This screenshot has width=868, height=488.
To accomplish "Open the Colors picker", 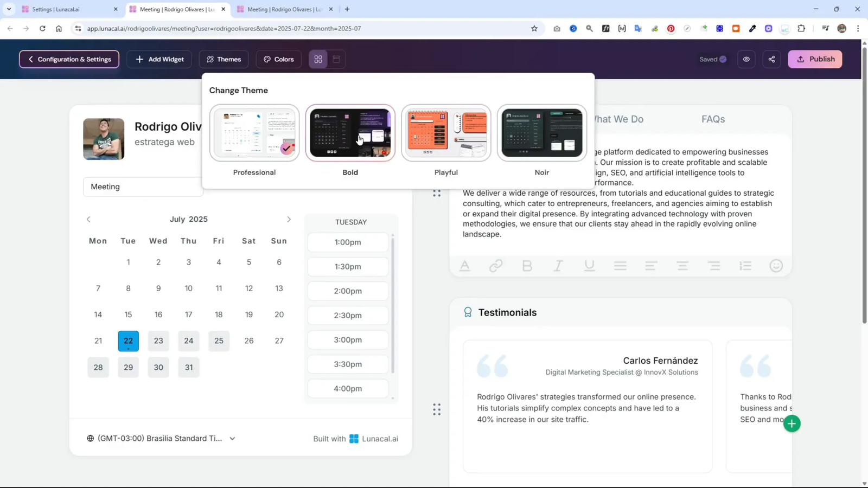I will (x=278, y=59).
